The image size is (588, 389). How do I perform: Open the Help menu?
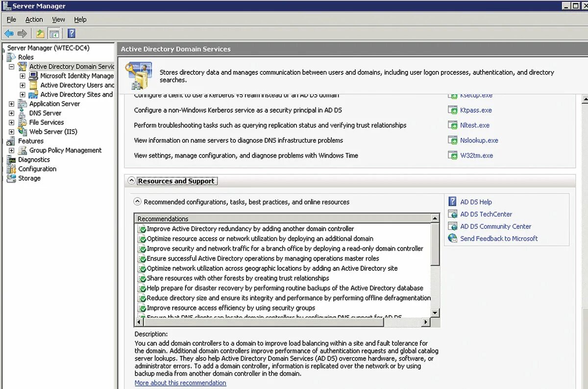point(80,20)
